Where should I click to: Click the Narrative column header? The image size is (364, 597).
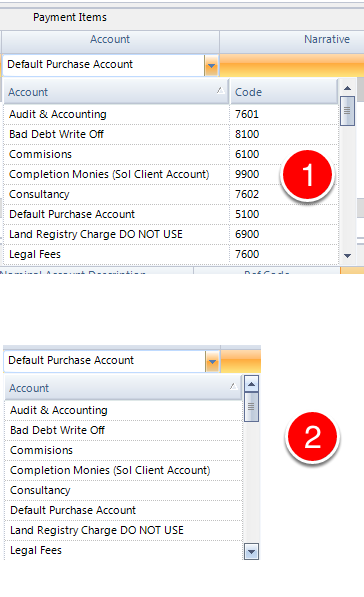coord(327,39)
